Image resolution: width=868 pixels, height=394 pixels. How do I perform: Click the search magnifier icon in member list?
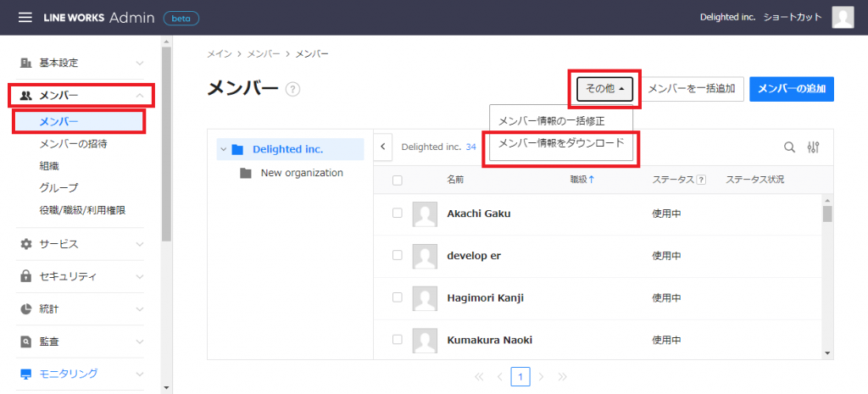[789, 147]
